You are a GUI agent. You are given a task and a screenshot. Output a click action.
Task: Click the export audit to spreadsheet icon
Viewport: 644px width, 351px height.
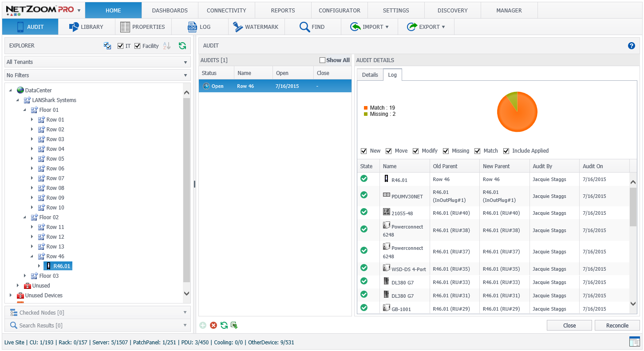pos(234,325)
